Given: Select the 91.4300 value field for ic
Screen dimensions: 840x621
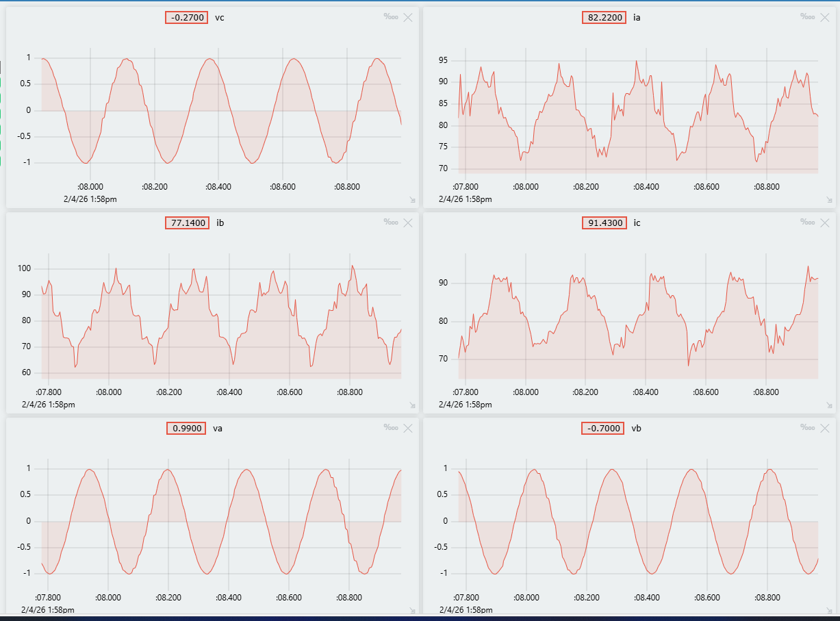Looking at the screenshot, I should [x=604, y=223].
